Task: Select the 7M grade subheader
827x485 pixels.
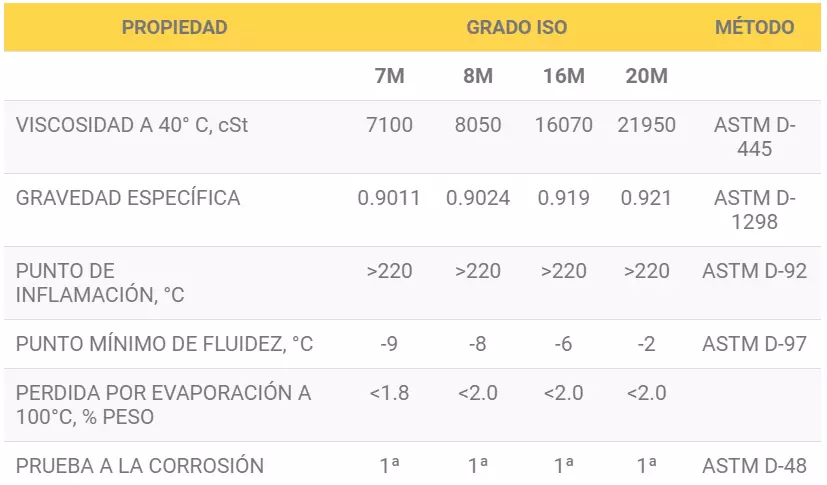Action: pos(390,76)
